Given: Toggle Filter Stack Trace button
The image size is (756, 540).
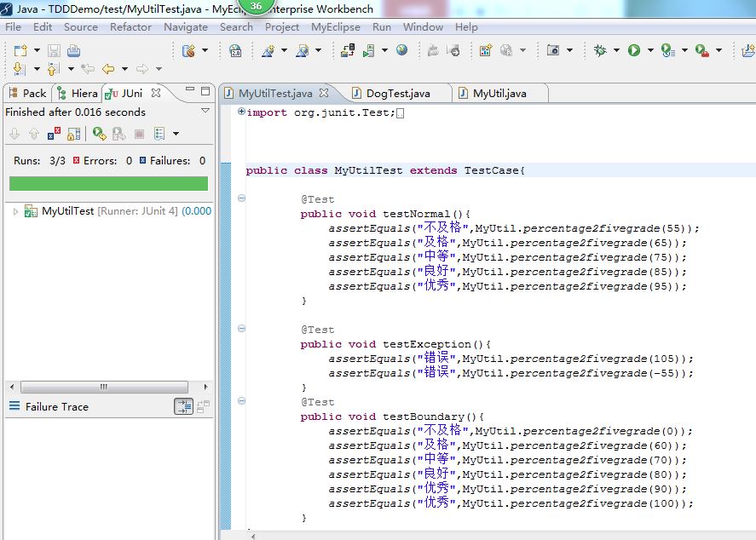Looking at the screenshot, I should pos(183,406).
